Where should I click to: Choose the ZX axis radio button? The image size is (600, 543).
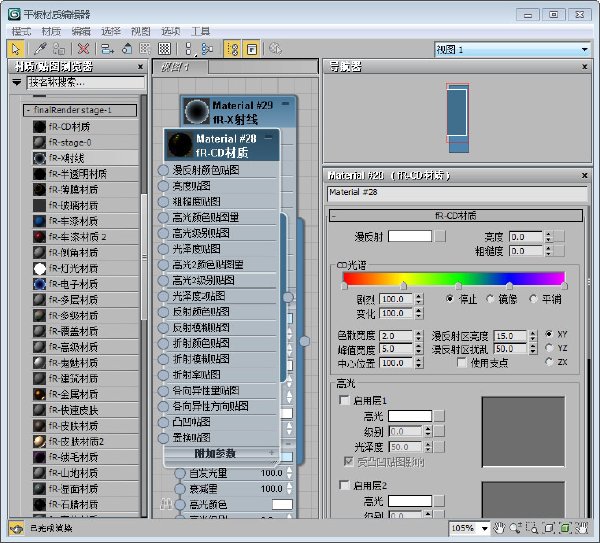(x=549, y=362)
